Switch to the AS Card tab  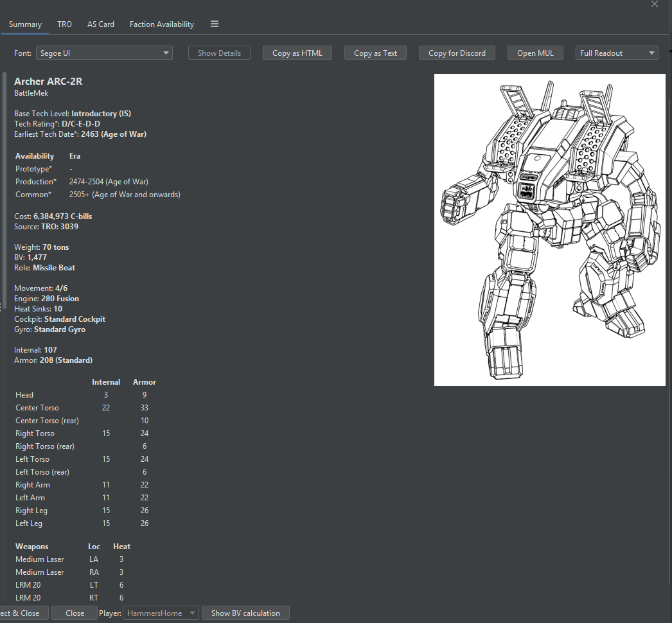[x=101, y=24]
